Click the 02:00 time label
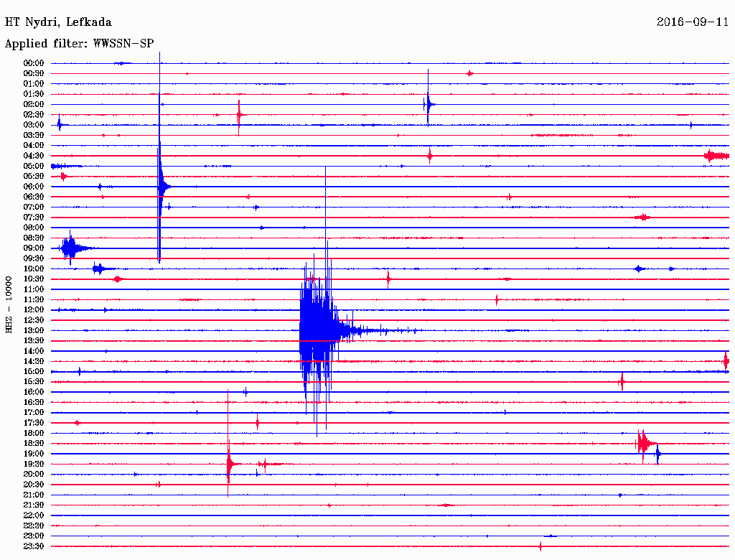This screenshot has width=735, height=560. click(34, 105)
